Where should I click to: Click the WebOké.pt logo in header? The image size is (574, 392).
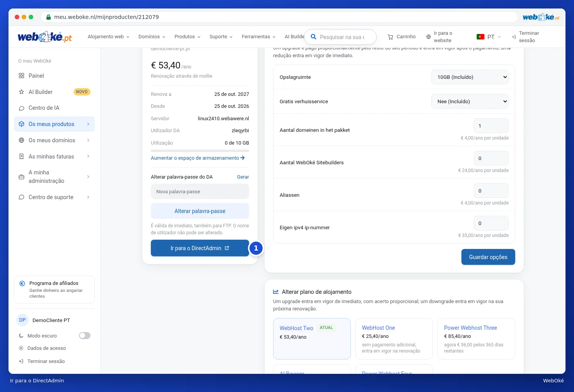coord(45,37)
